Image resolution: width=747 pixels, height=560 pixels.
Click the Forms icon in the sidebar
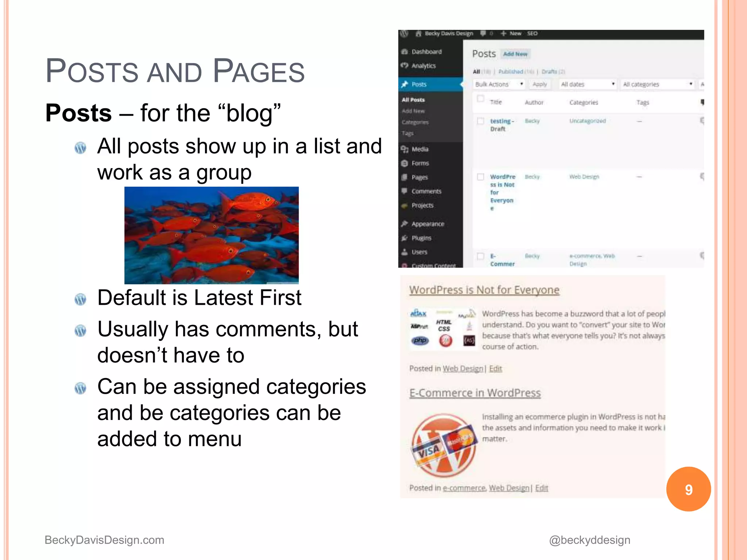coord(404,163)
